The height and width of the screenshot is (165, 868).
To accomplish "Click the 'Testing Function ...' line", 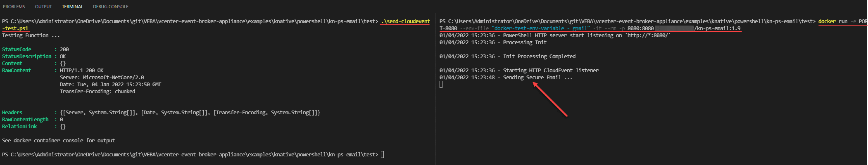I will (x=31, y=35).
